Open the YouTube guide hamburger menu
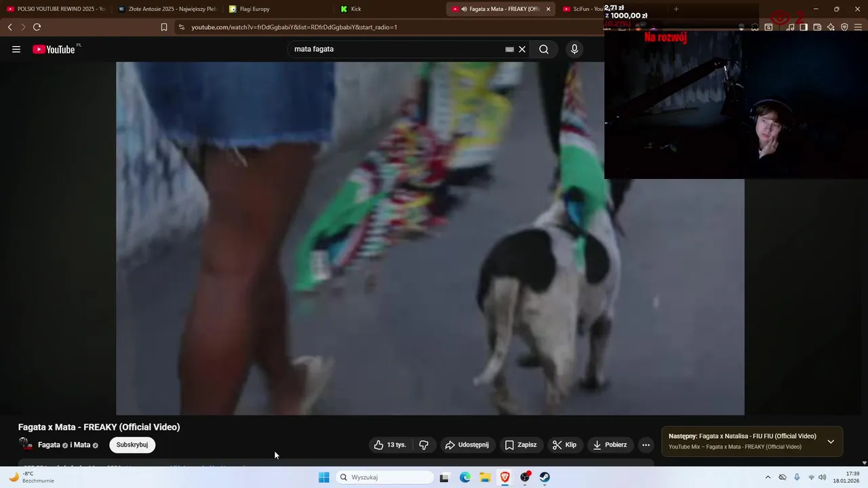 16,49
